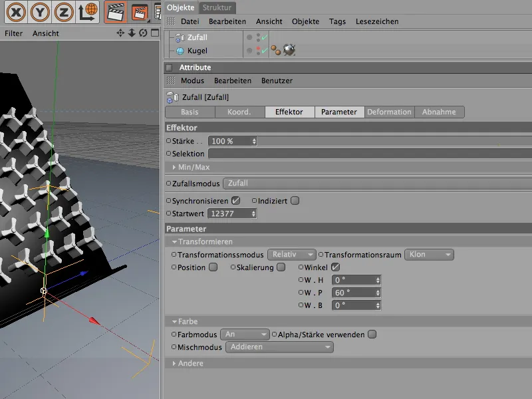Screen dimensions: 532x399
Task: Select the Zufall object in the list
Action: pyautogui.click(x=198, y=38)
